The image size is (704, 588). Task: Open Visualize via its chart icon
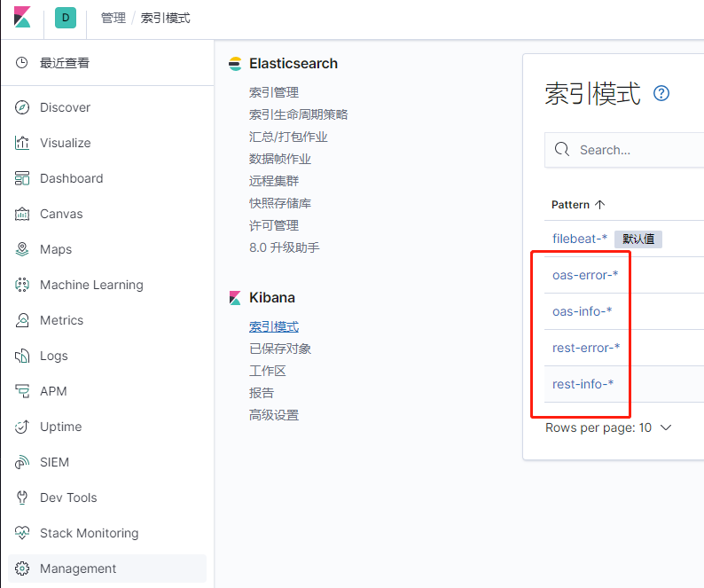pyautogui.click(x=22, y=143)
